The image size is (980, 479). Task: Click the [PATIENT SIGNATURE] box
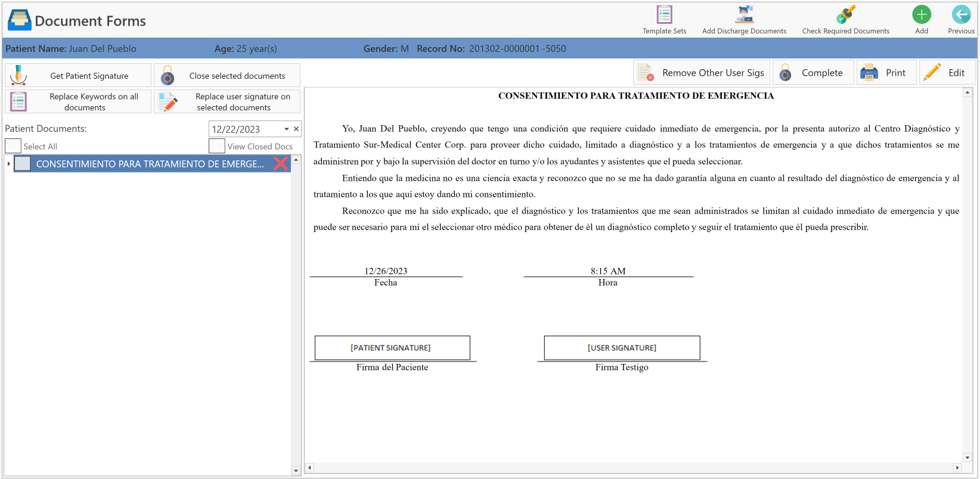[x=392, y=348]
